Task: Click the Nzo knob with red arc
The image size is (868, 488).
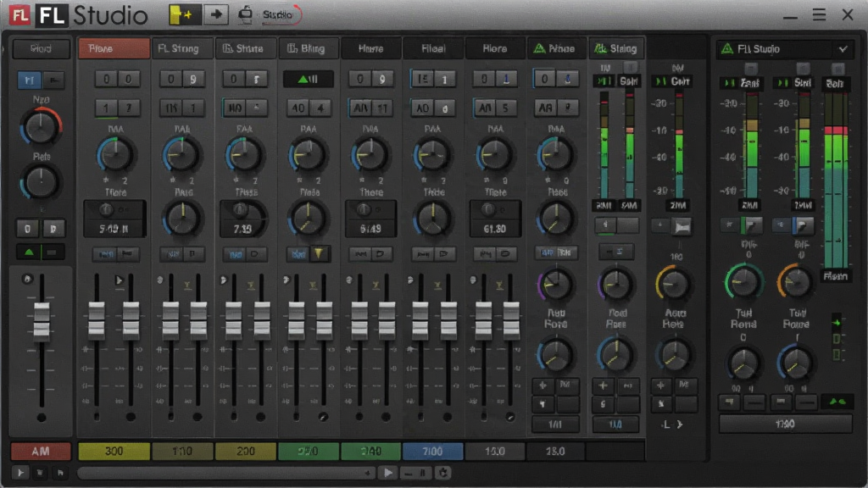Action: pos(41,127)
